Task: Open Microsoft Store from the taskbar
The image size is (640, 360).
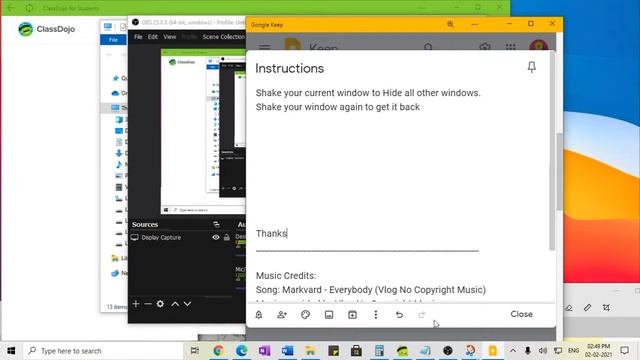Action: 356,351
